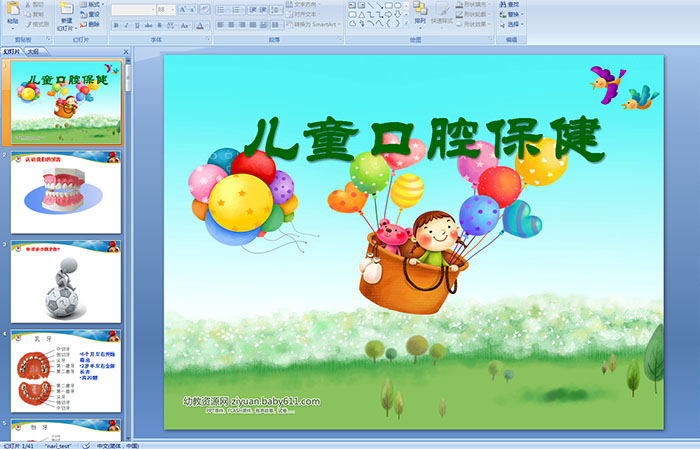The width and height of the screenshot is (700, 449).
Task: Select the Right Arrow block shape
Action: click(x=388, y=14)
